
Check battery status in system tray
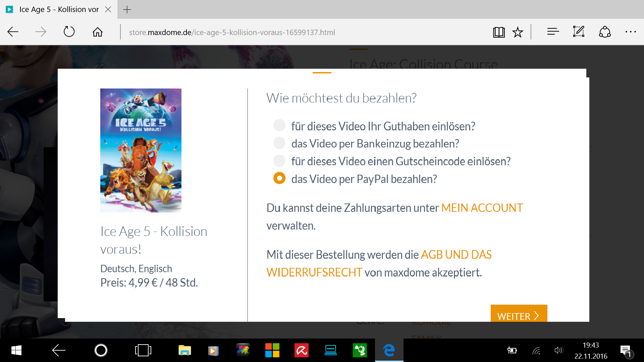pyautogui.click(x=512, y=351)
